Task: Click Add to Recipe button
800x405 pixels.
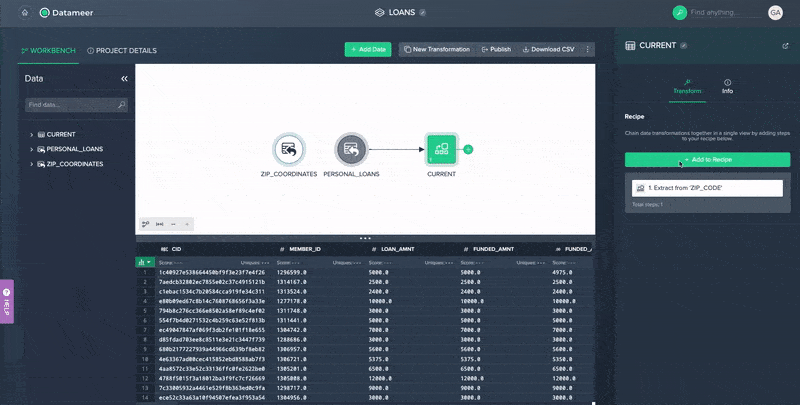Action: [x=707, y=160]
